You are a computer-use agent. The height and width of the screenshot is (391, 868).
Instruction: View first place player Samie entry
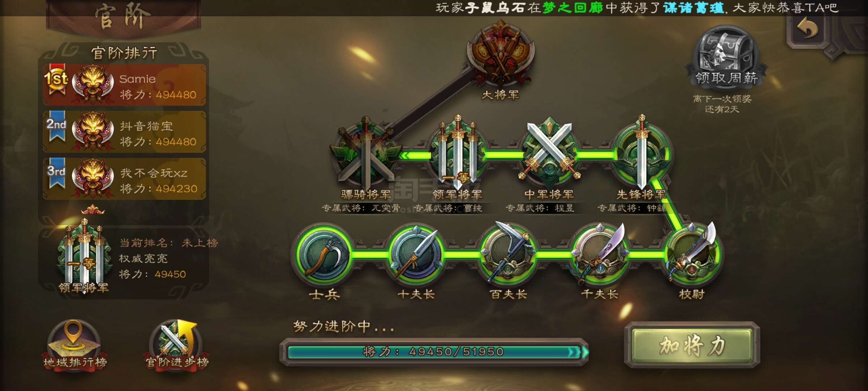click(x=124, y=85)
